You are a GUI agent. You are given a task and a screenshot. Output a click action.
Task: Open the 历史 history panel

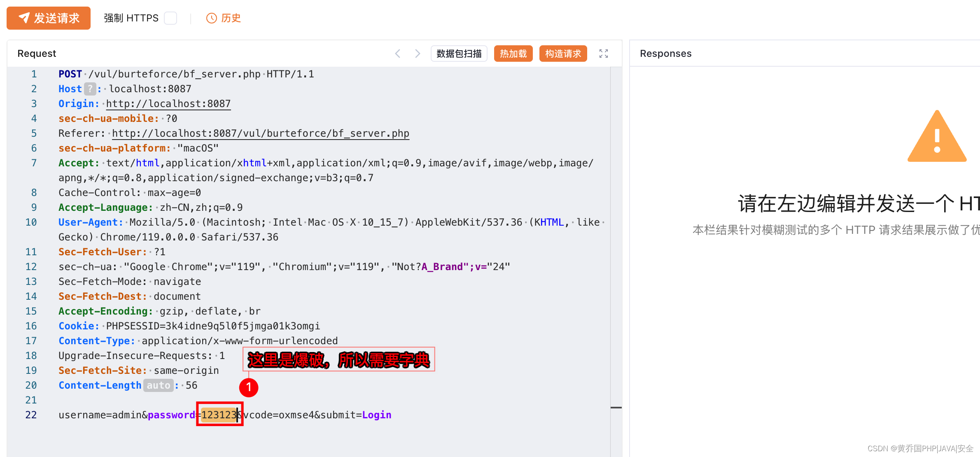coord(224,18)
